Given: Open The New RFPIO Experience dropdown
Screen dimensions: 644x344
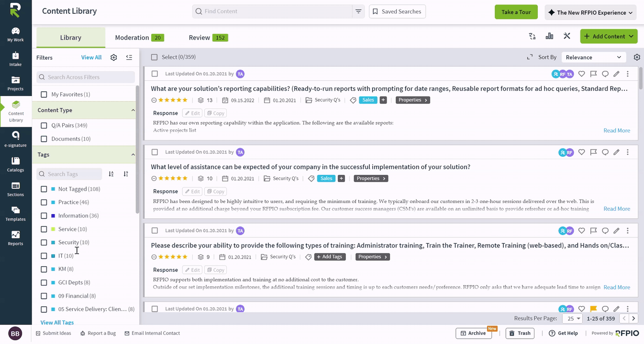Looking at the screenshot, I should [590, 12].
